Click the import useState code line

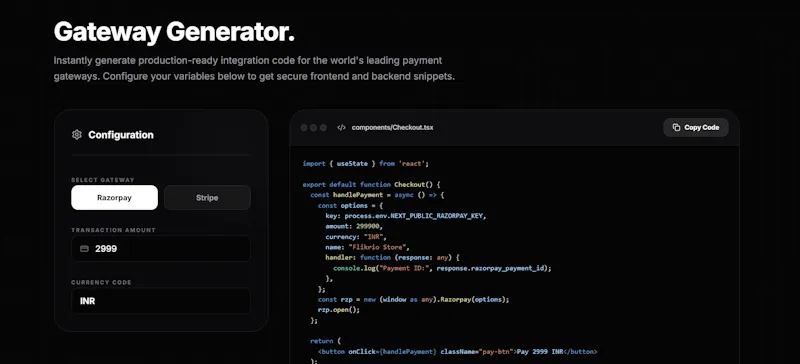(x=366, y=164)
